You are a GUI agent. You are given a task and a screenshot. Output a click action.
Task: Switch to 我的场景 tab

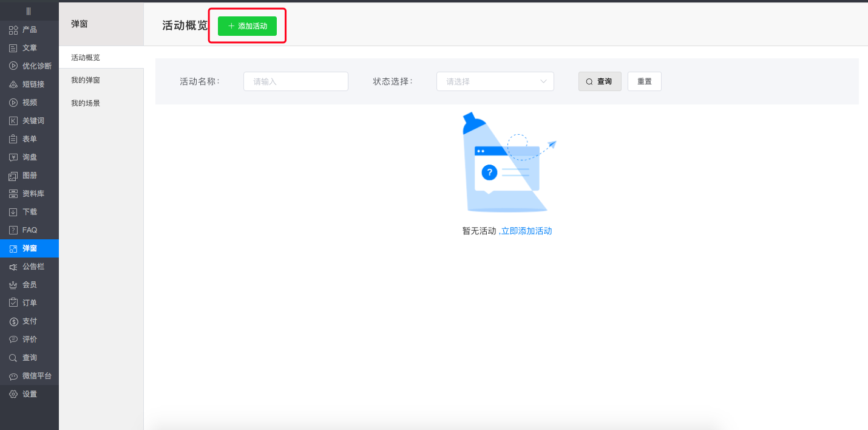[86, 103]
